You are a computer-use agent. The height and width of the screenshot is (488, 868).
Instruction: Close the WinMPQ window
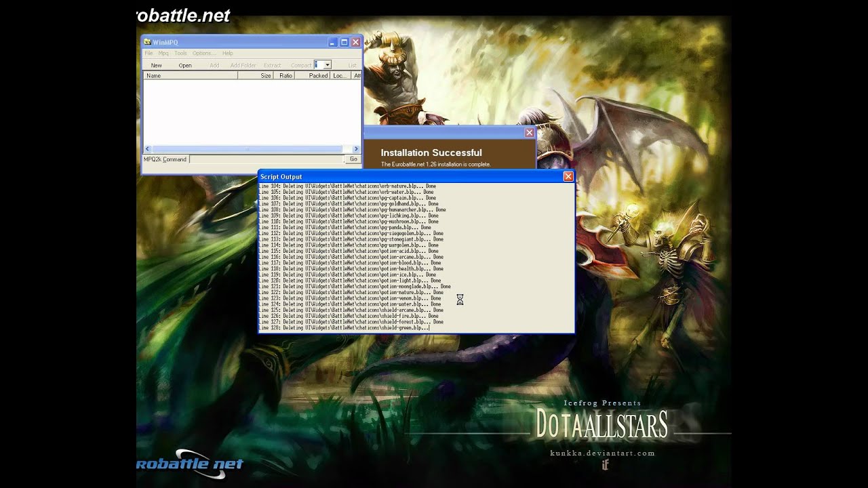coord(355,42)
